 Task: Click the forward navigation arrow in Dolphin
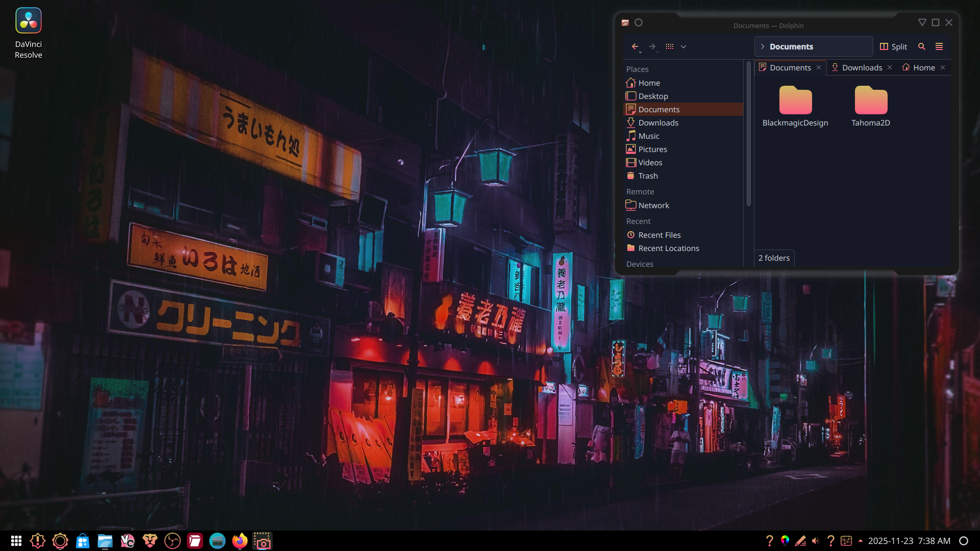click(x=652, y=46)
